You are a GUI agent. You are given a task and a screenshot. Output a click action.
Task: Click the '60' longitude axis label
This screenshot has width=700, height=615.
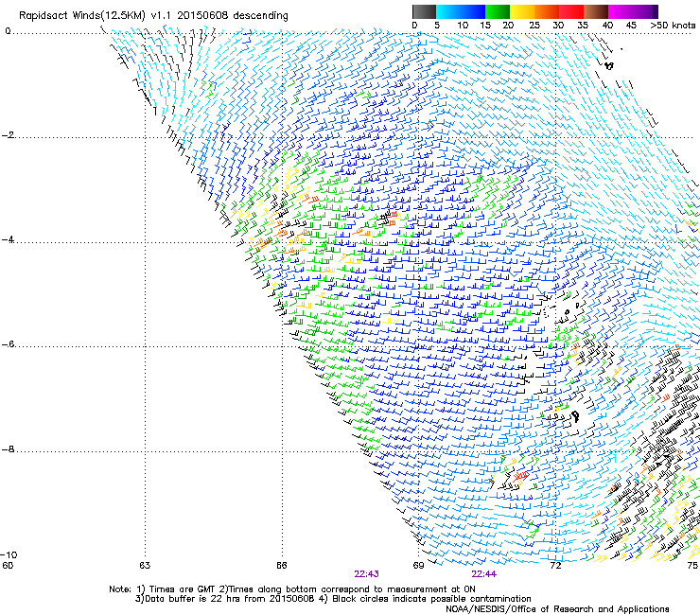coord(8,565)
